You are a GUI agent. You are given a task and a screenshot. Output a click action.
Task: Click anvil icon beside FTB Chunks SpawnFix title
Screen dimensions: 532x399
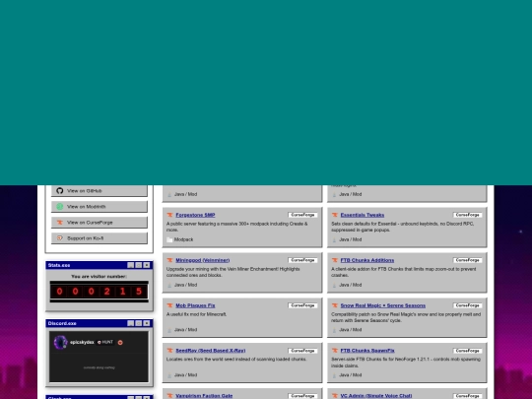335,351
